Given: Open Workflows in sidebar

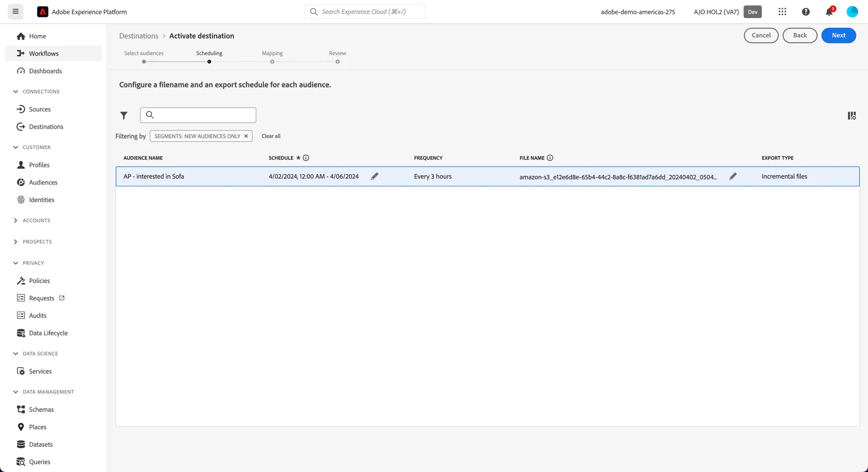Looking at the screenshot, I should pos(53,53).
